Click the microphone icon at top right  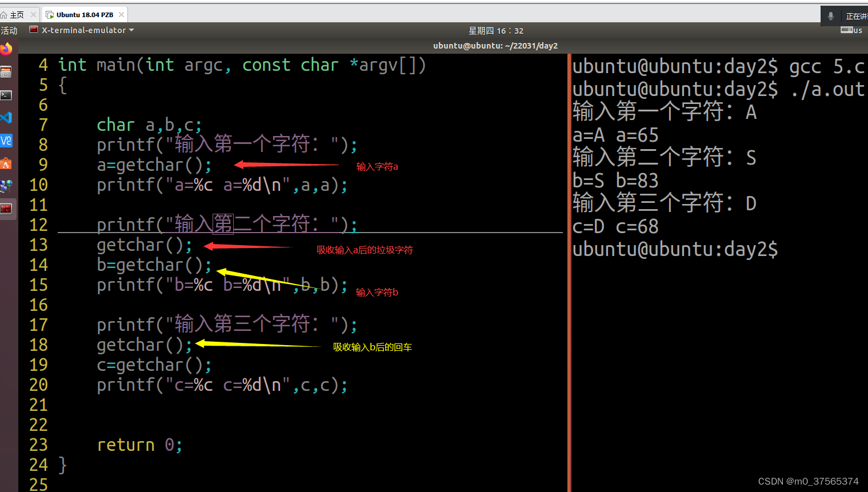[x=831, y=16]
